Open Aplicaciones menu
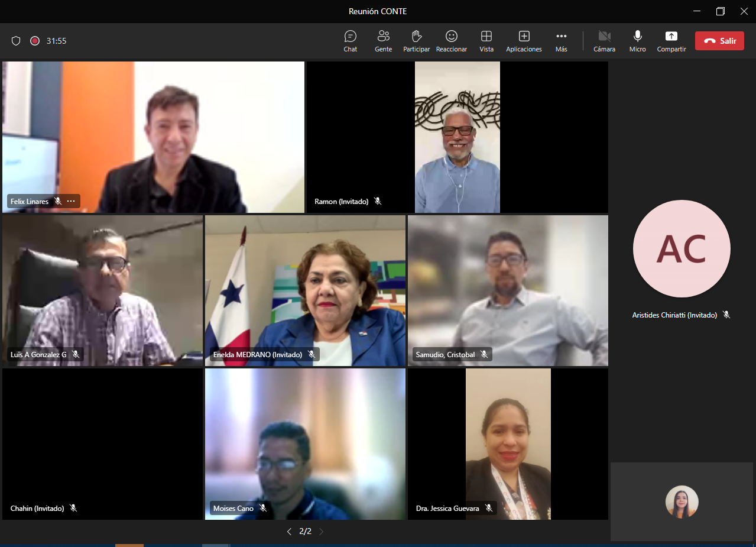Screen dimensions: 756x547 [524, 41]
